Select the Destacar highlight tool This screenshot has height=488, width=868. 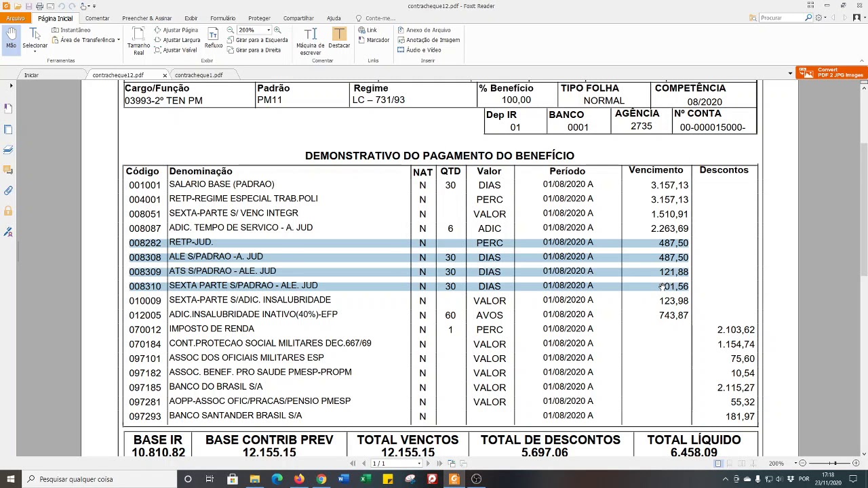tap(339, 38)
